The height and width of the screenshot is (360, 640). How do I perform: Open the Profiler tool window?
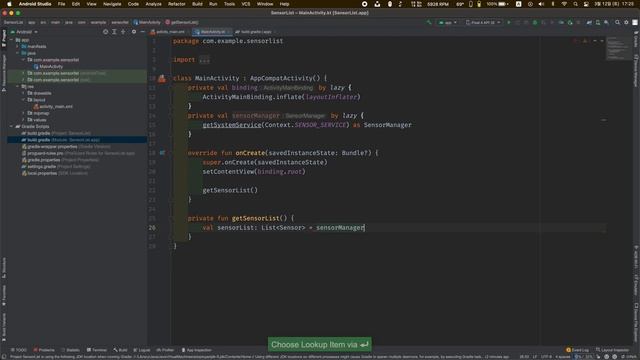165,350
